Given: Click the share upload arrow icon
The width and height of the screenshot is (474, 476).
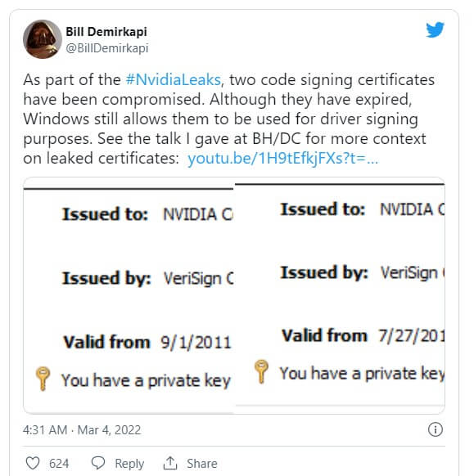Looking at the screenshot, I should pyautogui.click(x=170, y=463).
